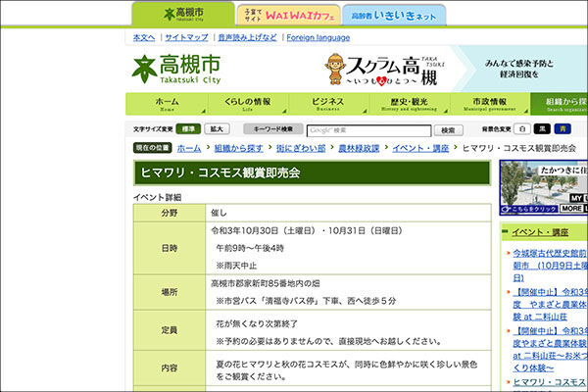
Task: Open the ホーム navigation menu
Action: [x=167, y=104]
